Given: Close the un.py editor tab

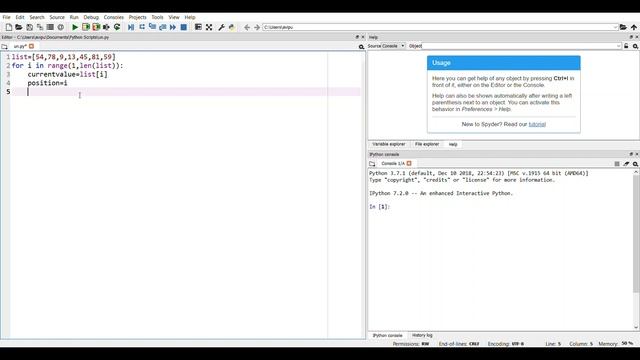Looking at the screenshot, I should pos(31,46).
